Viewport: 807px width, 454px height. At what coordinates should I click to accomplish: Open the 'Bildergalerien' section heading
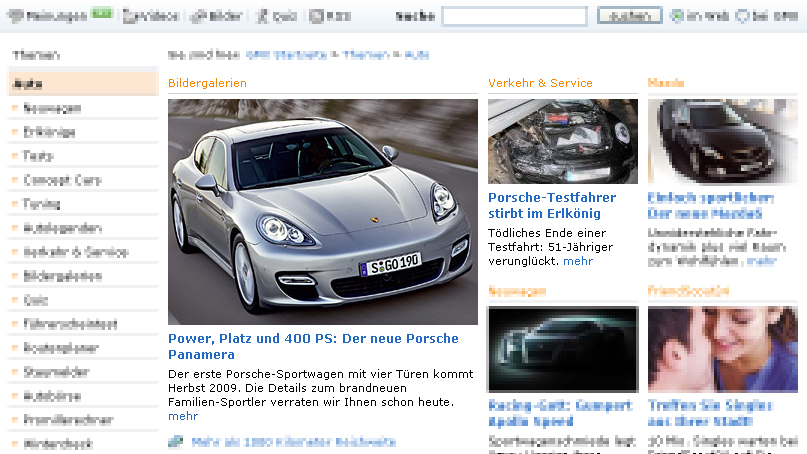pyautogui.click(x=207, y=83)
